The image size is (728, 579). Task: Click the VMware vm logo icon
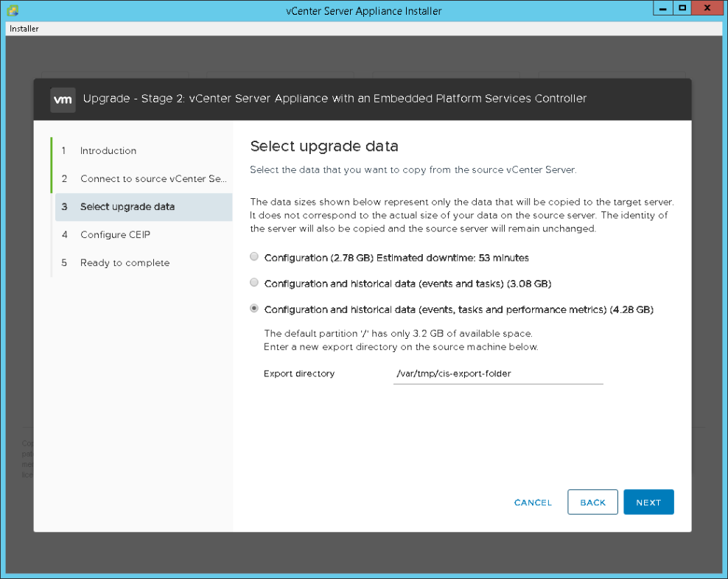pyautogui.click(x=63, y=99)
